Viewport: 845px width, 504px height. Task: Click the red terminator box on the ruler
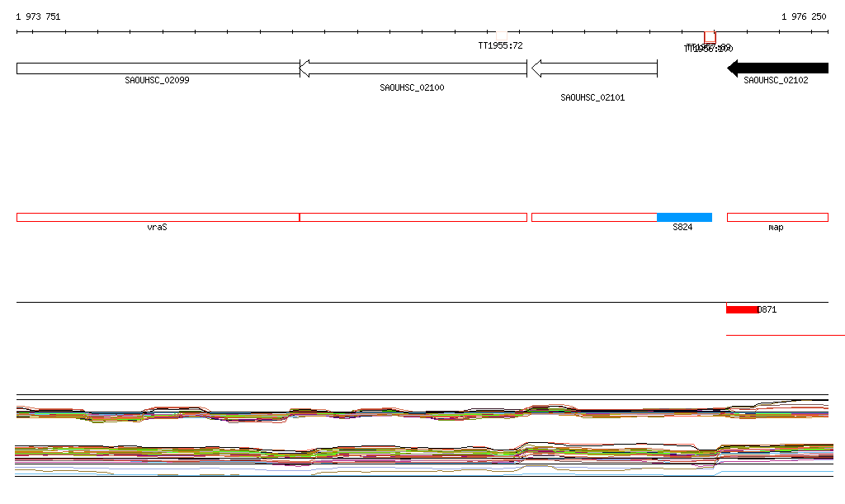point(710,37)
